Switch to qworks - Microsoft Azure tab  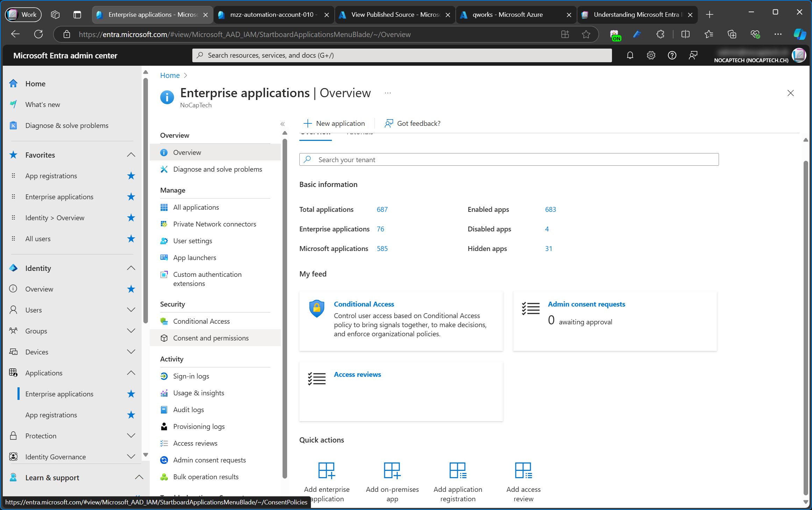[x=516, y=15]
